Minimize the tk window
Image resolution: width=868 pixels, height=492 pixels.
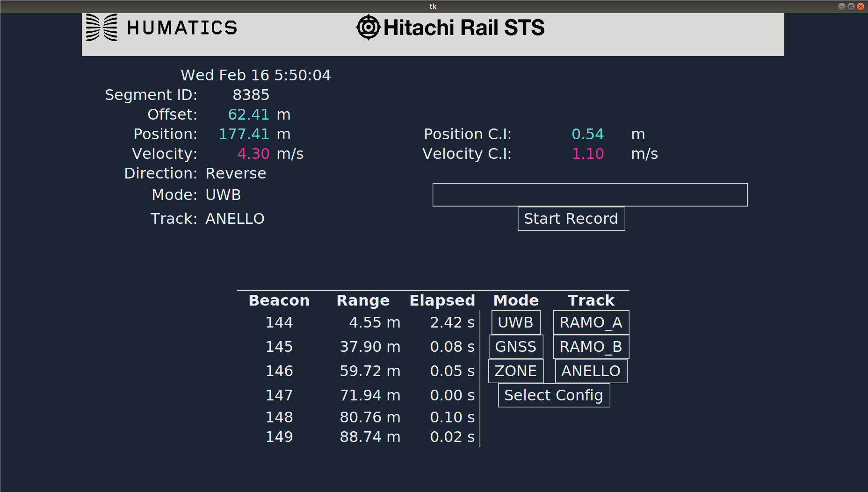(x=842, y=6)
